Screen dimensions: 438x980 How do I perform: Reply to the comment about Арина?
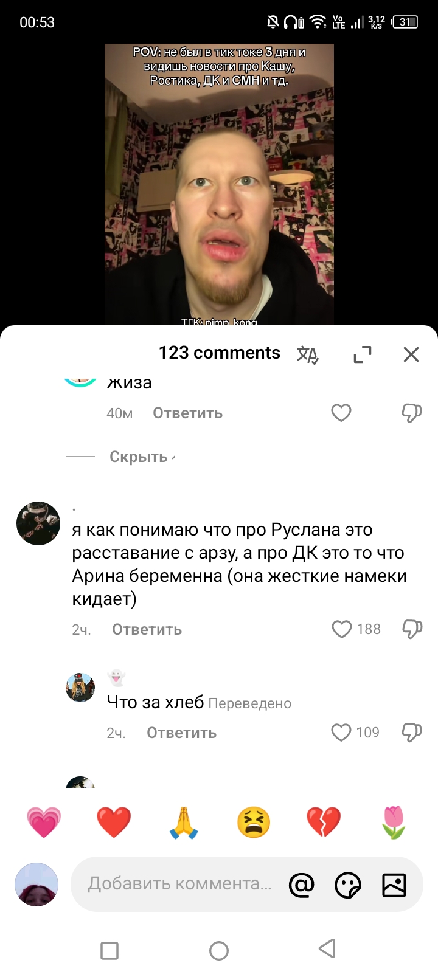(147, 630)
